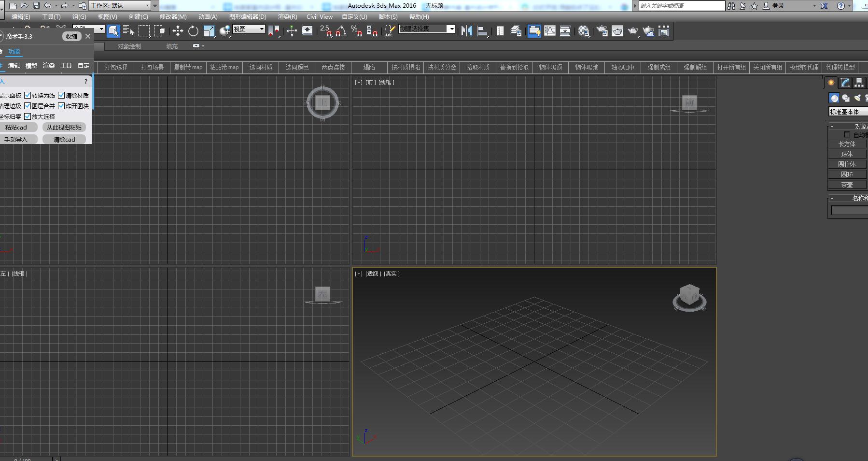Click the Render in Cloud teapot icon
The width and height of the screenshot is (868, 461).
(x=648, y=31)
